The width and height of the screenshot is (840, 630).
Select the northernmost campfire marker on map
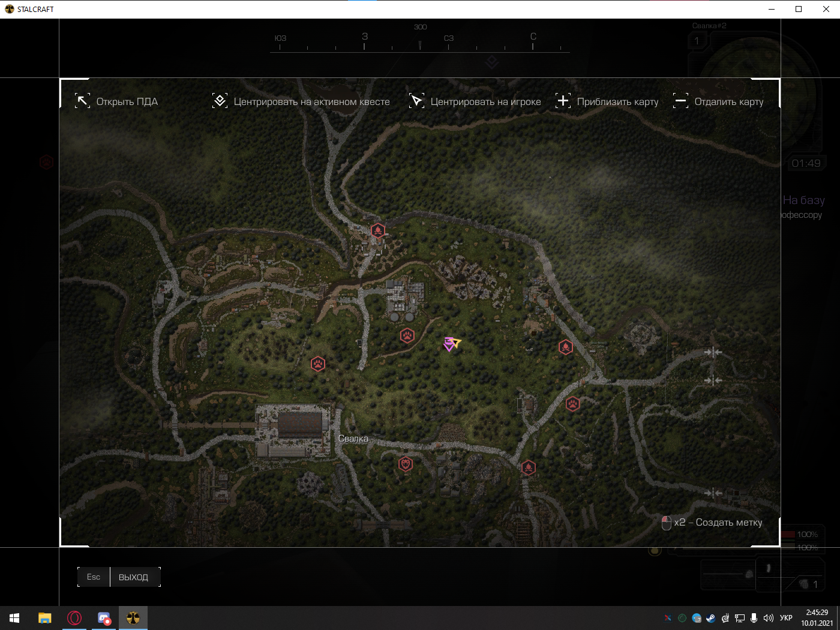[377, 230]
